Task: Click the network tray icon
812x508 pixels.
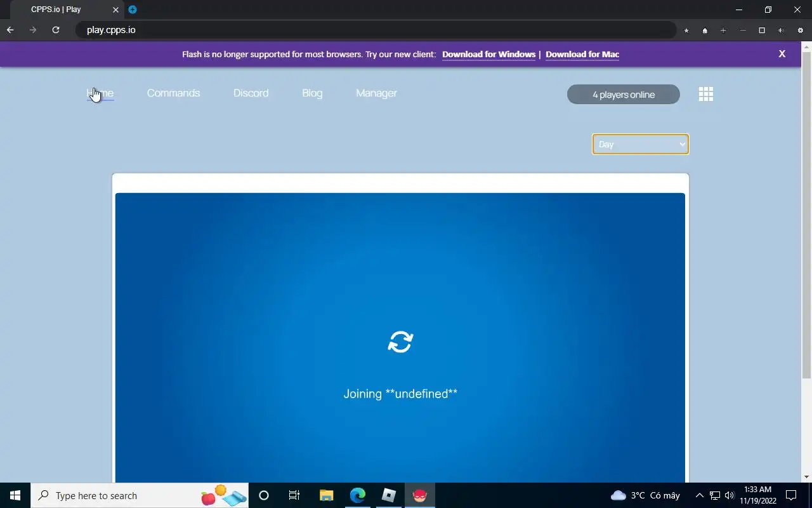Action: [x=715, y=495]
